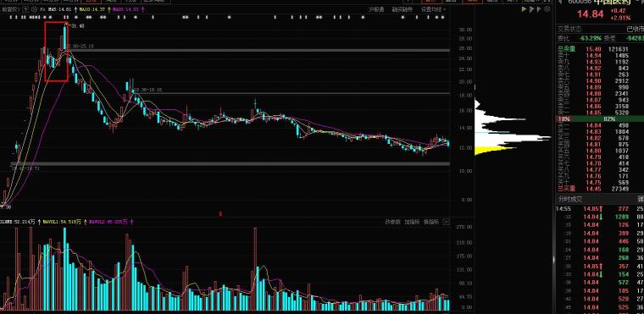Click the 30.00 price axis label
The image size is (644, 314).
[x=465, y=30]
